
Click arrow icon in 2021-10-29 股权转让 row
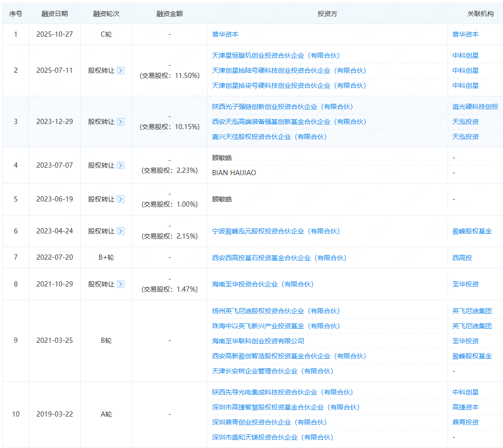[121, 284]
